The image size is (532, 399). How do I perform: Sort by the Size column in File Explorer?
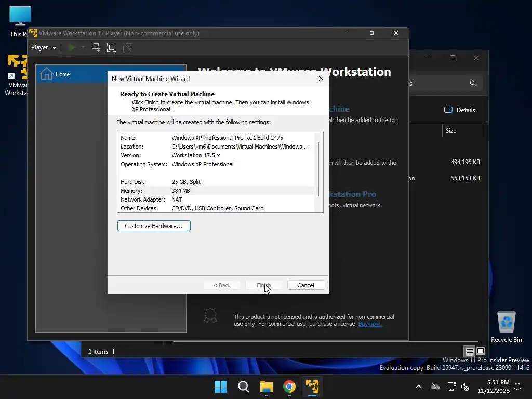click(x=463, y=131)
